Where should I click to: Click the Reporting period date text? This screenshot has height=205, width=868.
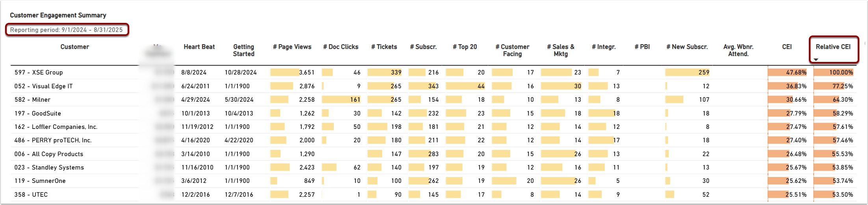pos(66,30)
